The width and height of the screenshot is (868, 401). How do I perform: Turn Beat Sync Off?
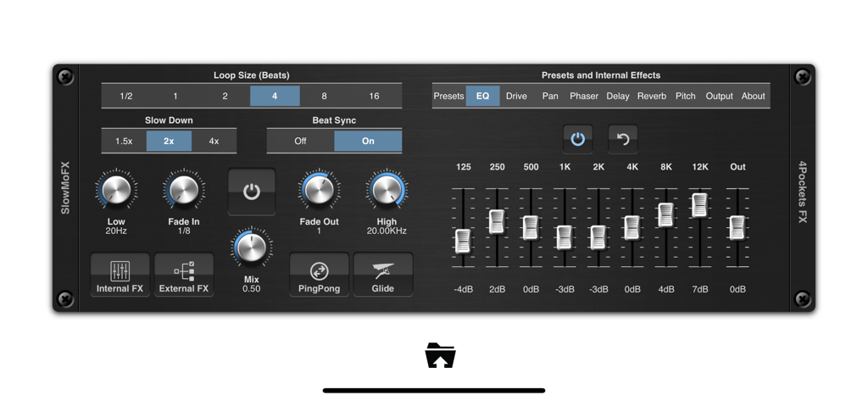(x=301, y=141)
